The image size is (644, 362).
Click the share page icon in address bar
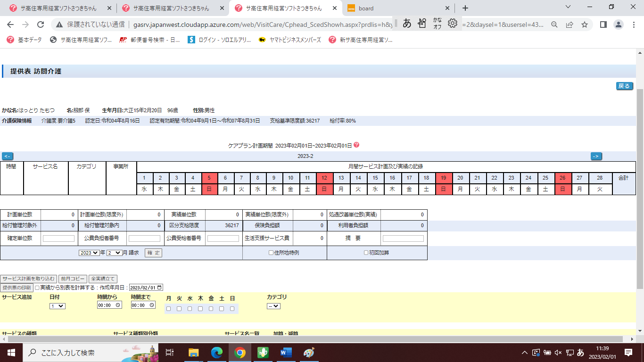coord(570,25)
